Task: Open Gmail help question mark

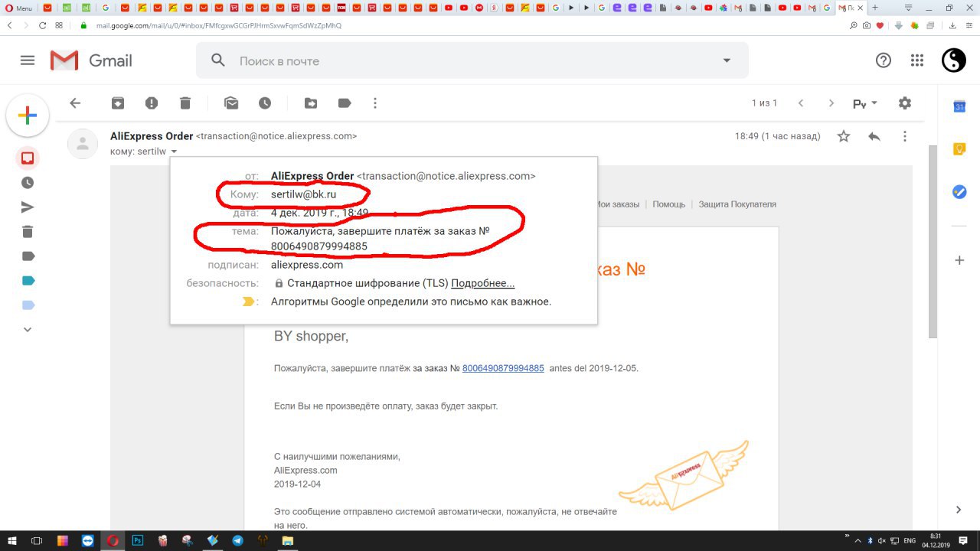Action: pyautogui.click(x=884, y=60)
